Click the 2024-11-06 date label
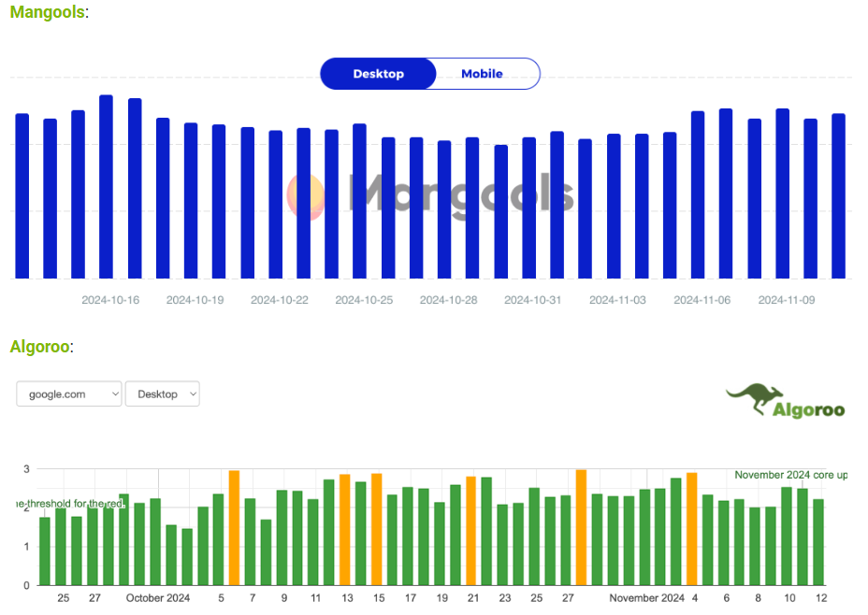Image resolution: width=868 pixels, height=615 pixels. coord(702,300)
